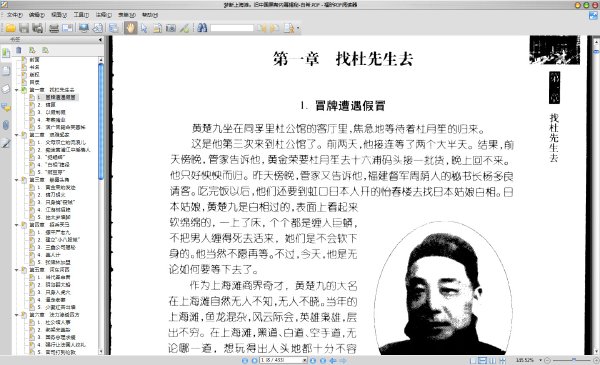Screen dimensions: 600x365
Task: Pick the Select Text tool
Action: [157, 28]
